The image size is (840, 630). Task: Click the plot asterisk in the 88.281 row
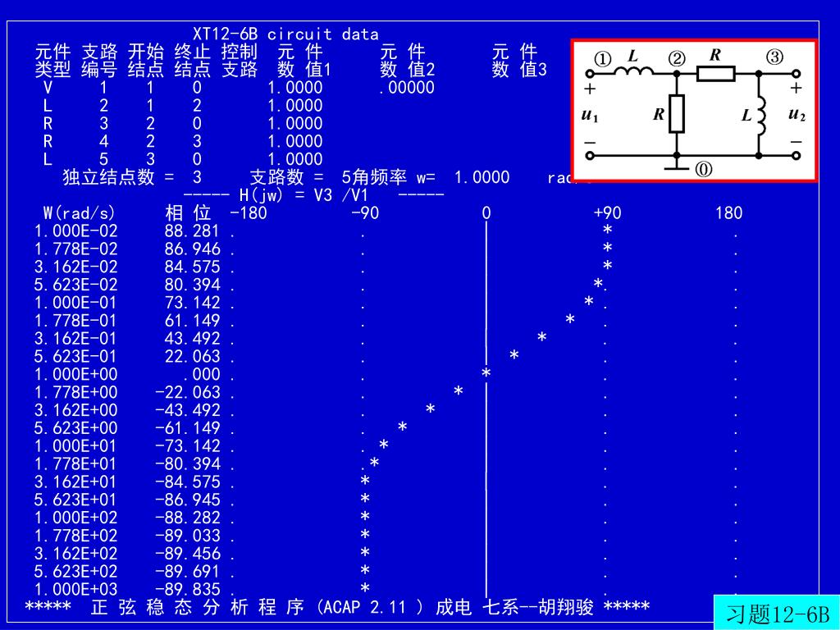(608, 231)
